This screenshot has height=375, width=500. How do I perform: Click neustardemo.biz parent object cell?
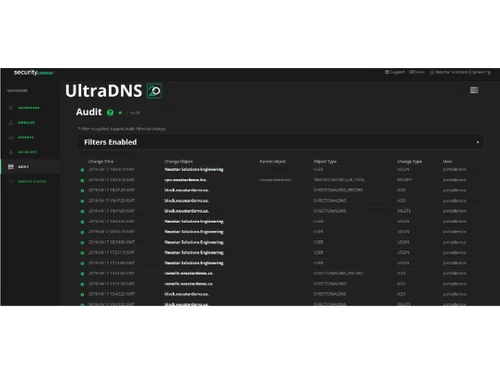(x=275, y=180)
